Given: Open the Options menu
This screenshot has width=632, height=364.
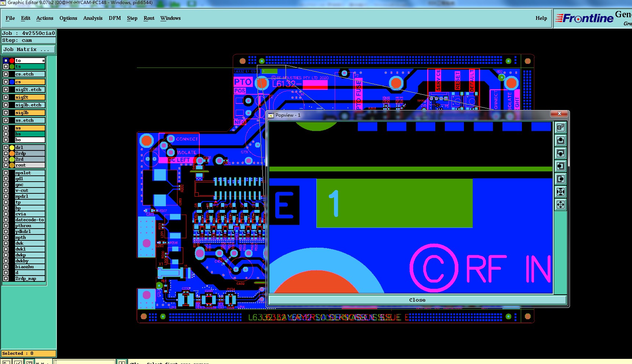Looking at the screenshot, I should [x=68, y=18].
